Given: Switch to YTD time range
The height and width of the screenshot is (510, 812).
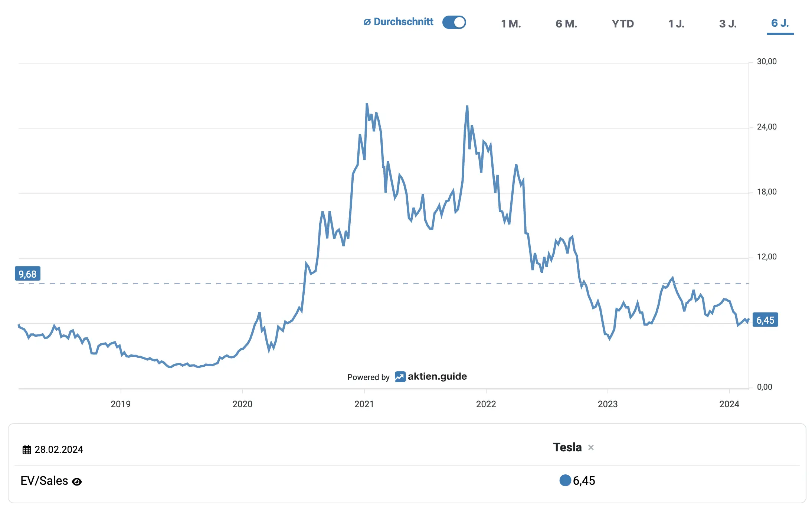Looking at the screenshot, I should pyautogui.click(x=623, y=24).
